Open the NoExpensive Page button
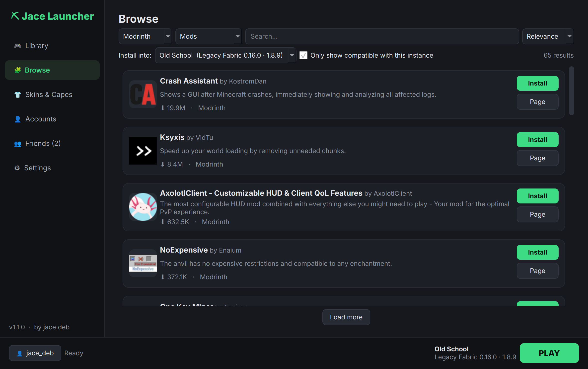 [x=537, y=271]
